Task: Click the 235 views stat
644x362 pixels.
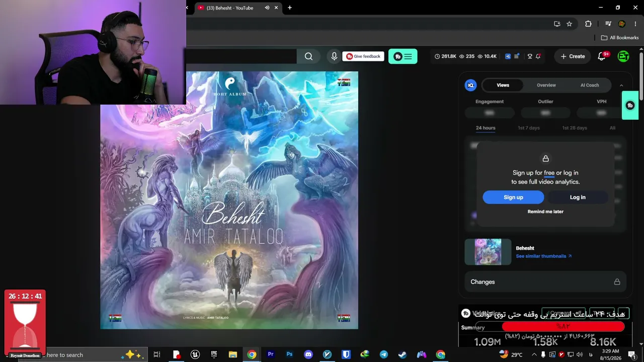Action: pyautogui.click(x=466, y=56)
